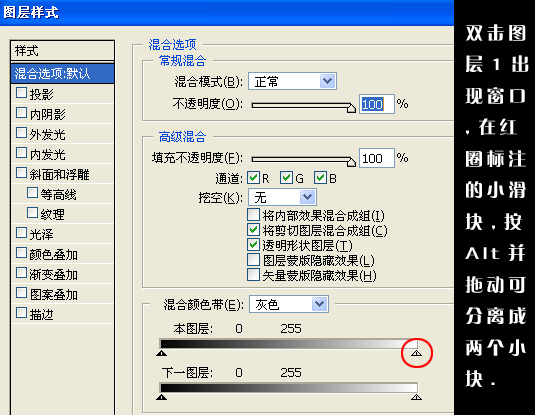
Task: Click the white triangle under 下一图层 gradient
Action: [416, 397]
